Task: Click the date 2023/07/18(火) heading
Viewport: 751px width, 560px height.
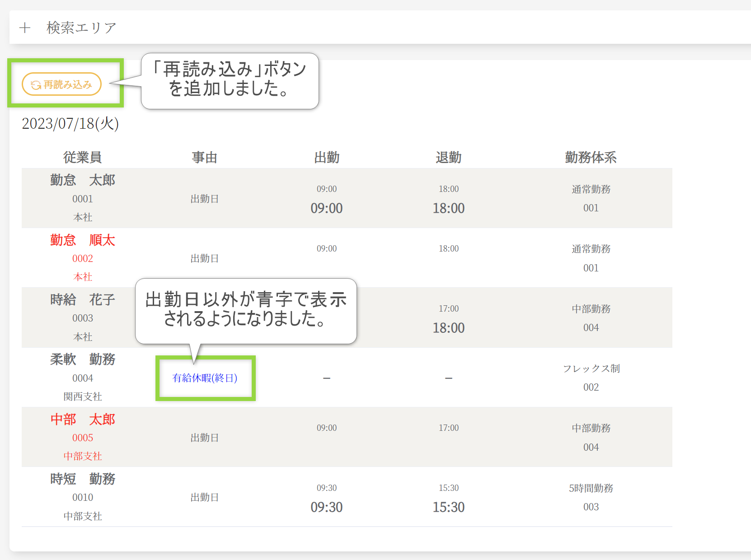Action: point(70,124)
